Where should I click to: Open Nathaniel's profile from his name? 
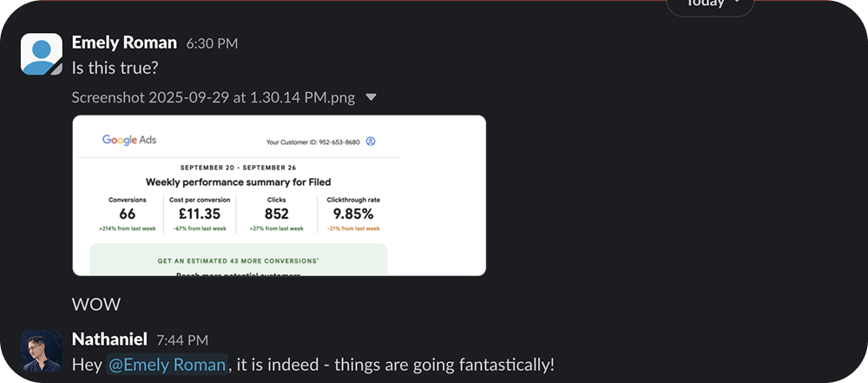coord(109,340)
